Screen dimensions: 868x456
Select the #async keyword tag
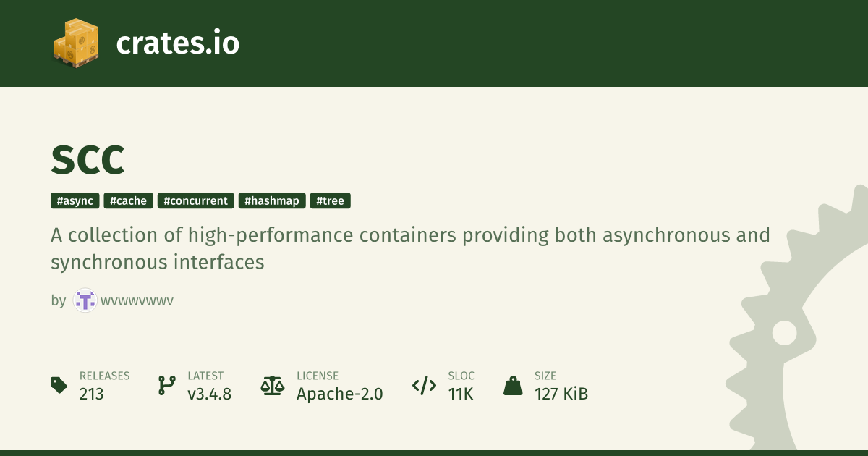pos(75,201)
